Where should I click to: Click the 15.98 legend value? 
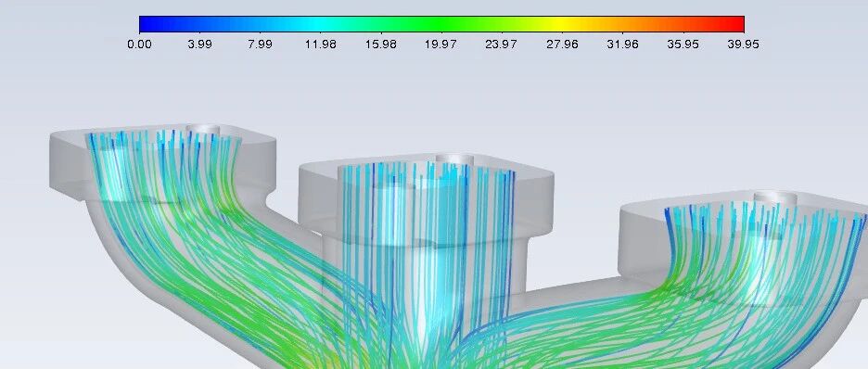[380, 45]
